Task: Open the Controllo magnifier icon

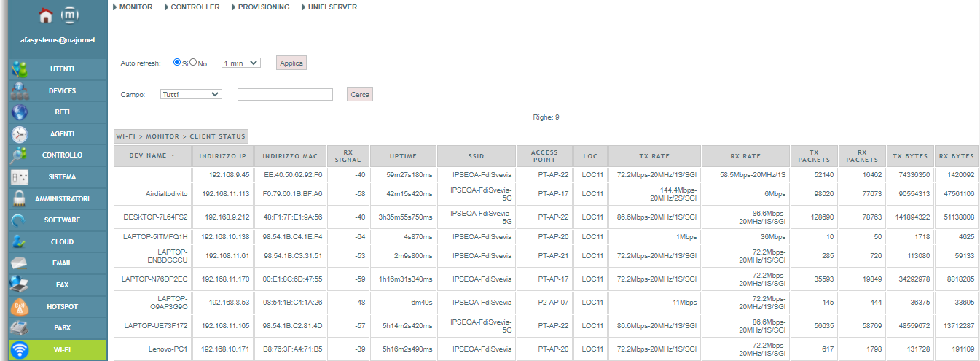Action: [20, 155]
